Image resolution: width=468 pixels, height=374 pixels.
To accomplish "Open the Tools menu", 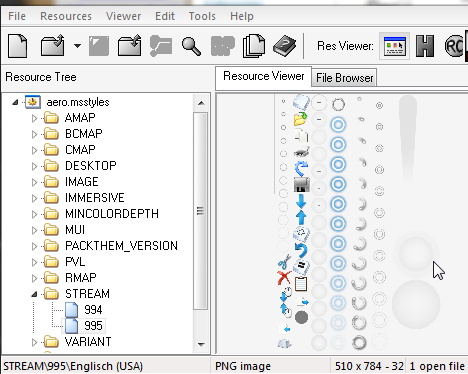I will [202, 16].
